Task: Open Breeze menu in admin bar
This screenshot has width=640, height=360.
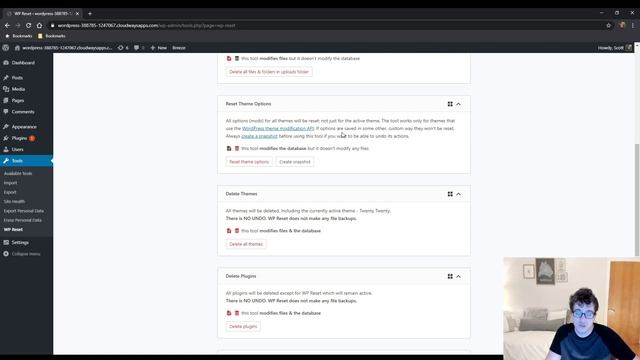Action: click(179, 48)
